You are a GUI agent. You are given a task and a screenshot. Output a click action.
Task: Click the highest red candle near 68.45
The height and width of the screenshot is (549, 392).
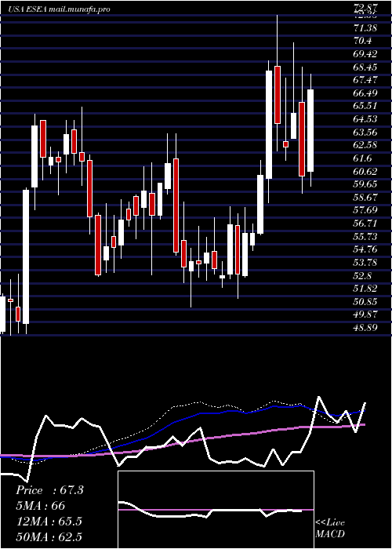278,95
